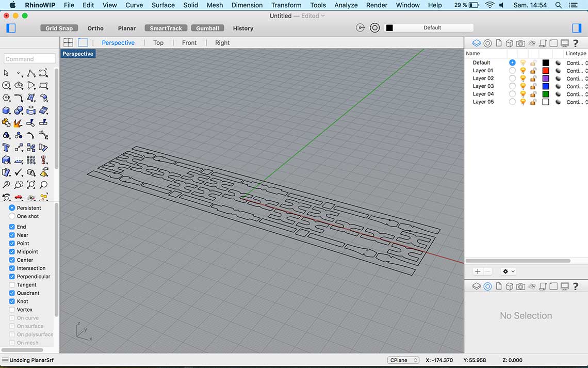The height and width of the screenshot is (368, 588).
Task: Click the Join puzzle-piece tool
Action: (6, 123)
